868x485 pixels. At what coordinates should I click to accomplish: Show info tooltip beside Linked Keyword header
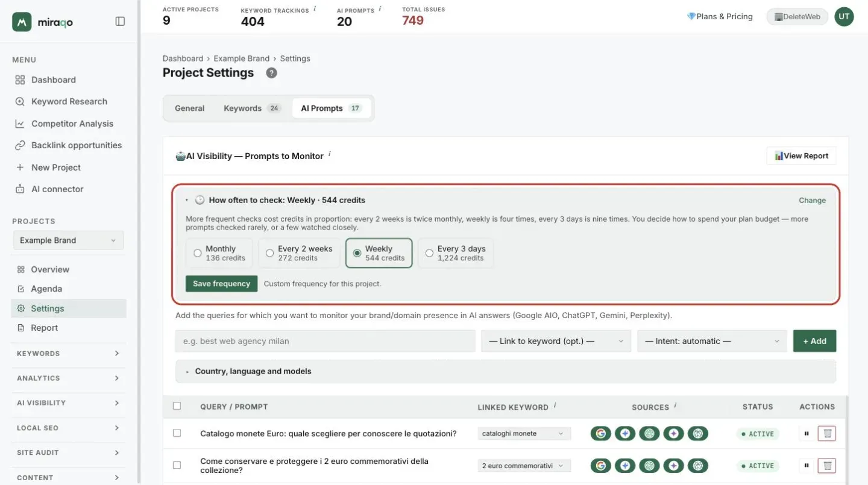point(555,405)
